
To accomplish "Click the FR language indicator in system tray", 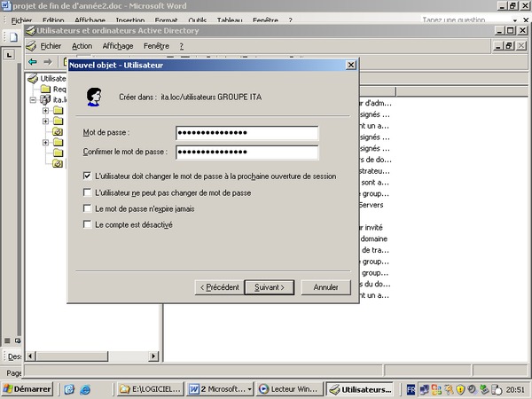I will click(x=411, y=389).
